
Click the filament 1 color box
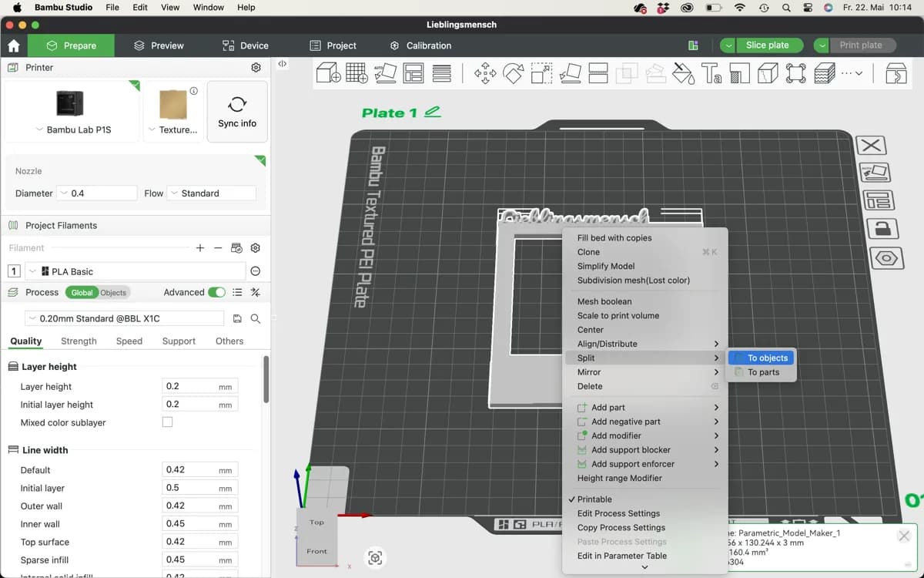coord(14,271)
